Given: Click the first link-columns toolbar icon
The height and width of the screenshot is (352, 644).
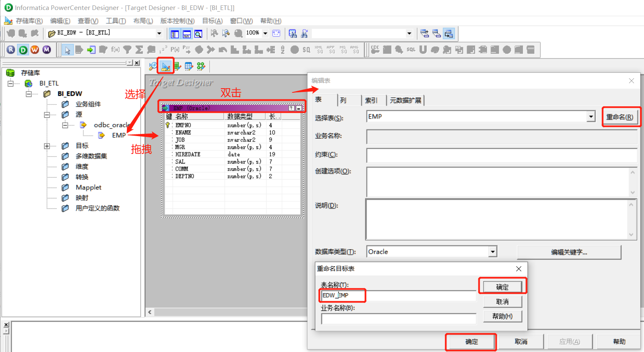Looking at the screenshot, I should (424, 33).
